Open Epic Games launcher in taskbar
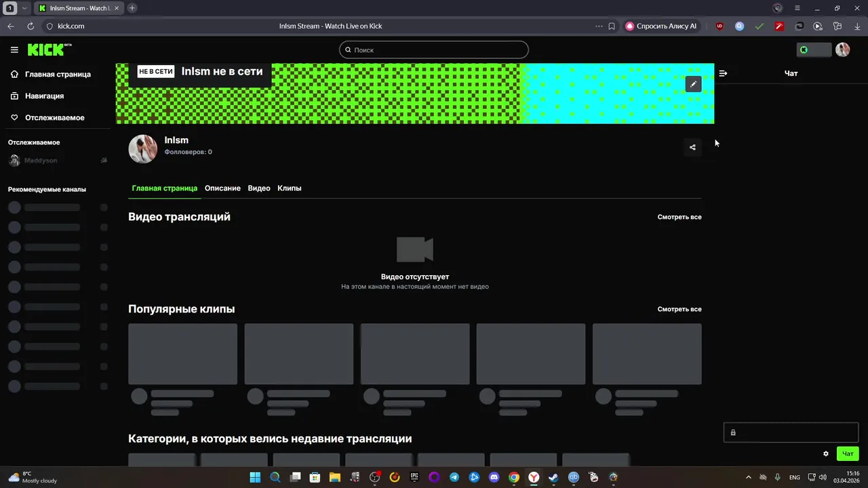 point(414,477)
